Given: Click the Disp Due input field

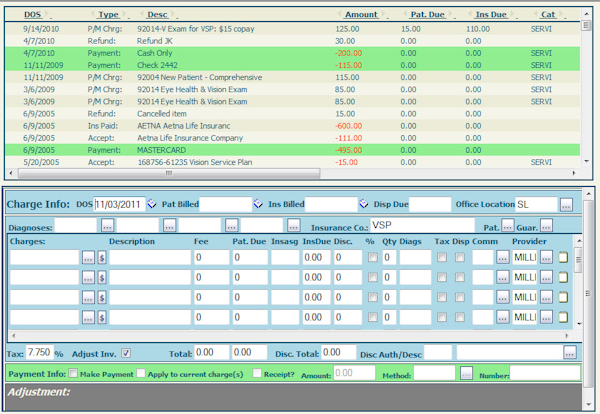Looking at the screenshot, I should coord(430,204).
